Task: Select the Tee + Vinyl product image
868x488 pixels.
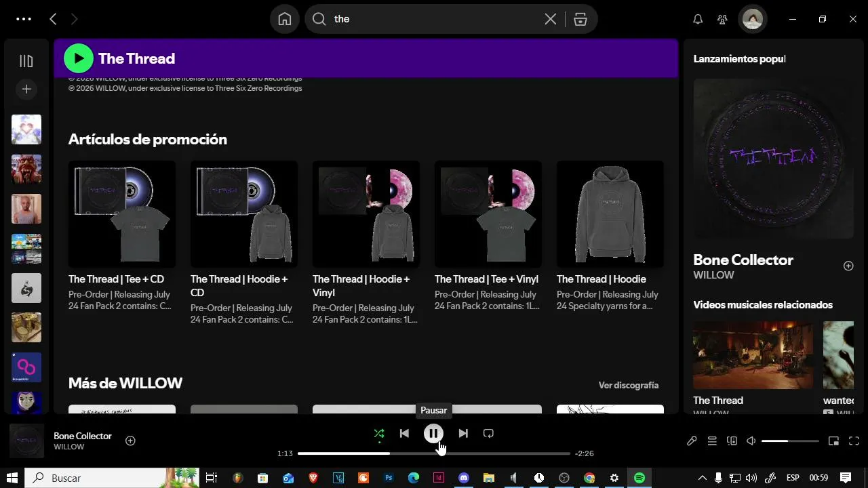Action: (488, 214)
